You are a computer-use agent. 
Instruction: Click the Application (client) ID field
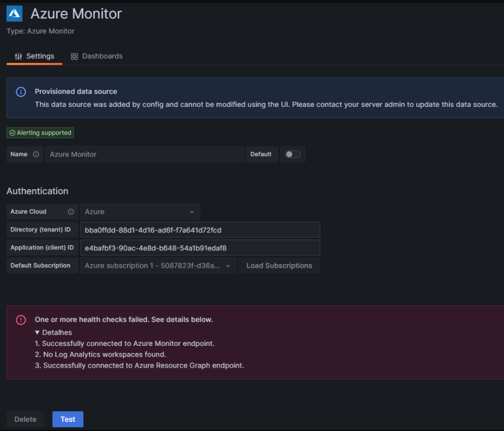point(200,248)
